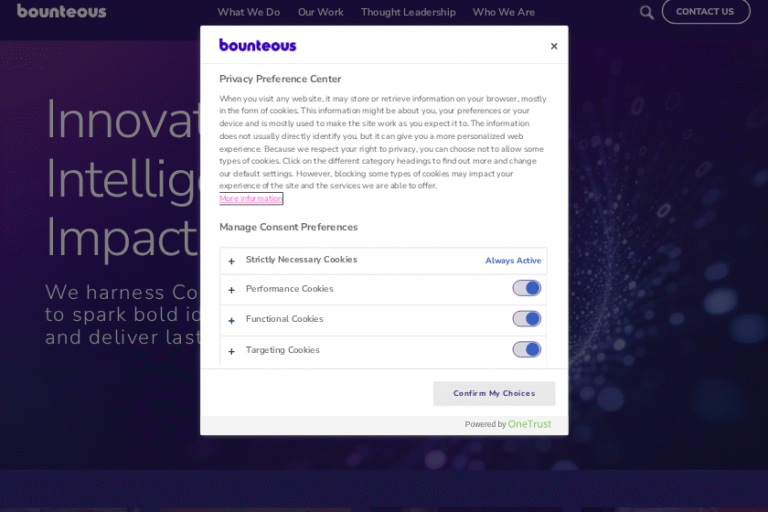Image resolution: width=768 pixels, height=512 pixels.
Task: Expand Performance Cookies plus icon
Action: 232,290
